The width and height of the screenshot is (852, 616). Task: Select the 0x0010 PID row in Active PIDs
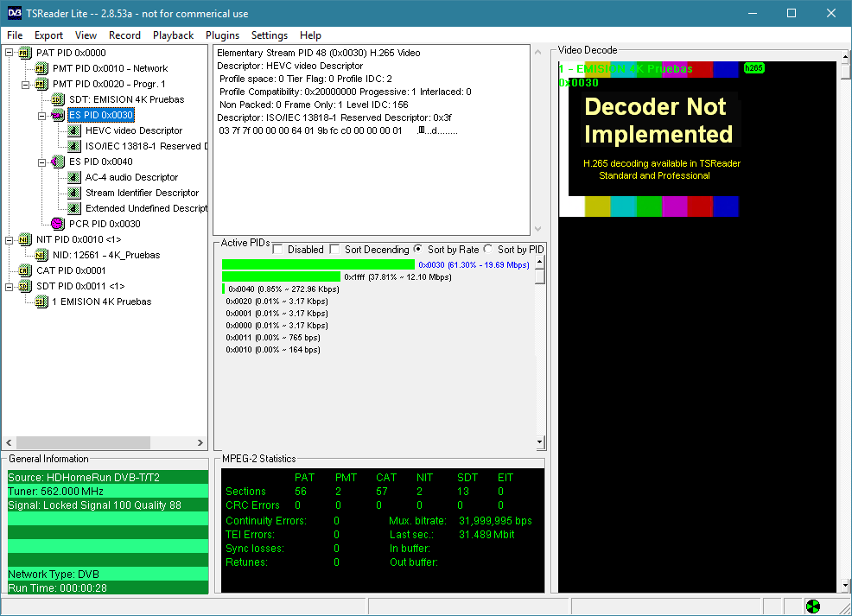pyautogui.click(x=273, y=349)
